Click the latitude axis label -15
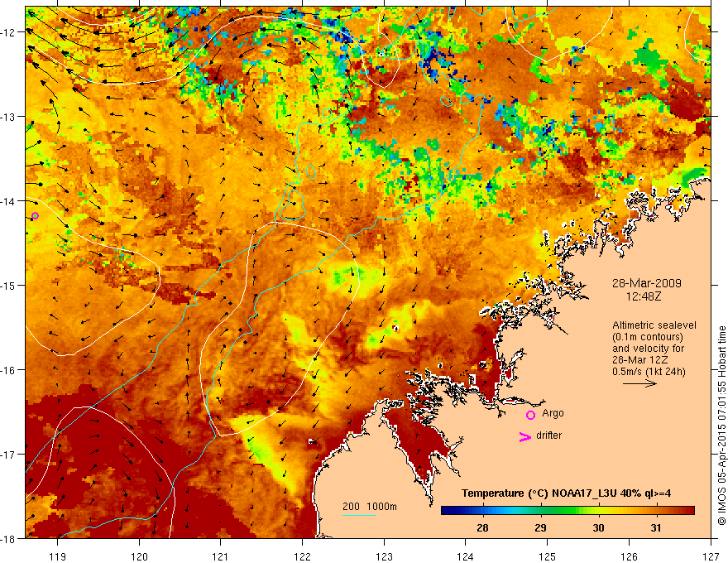Viewport: 728px width, 563px height. (9, 285)
